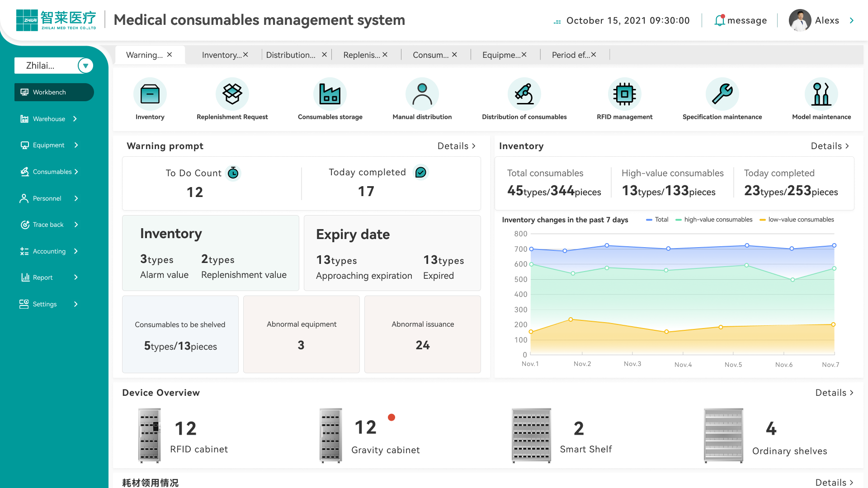868x488 pixels.
Task: Expand the Warehouse sidebar section
Action: [48, 119]
